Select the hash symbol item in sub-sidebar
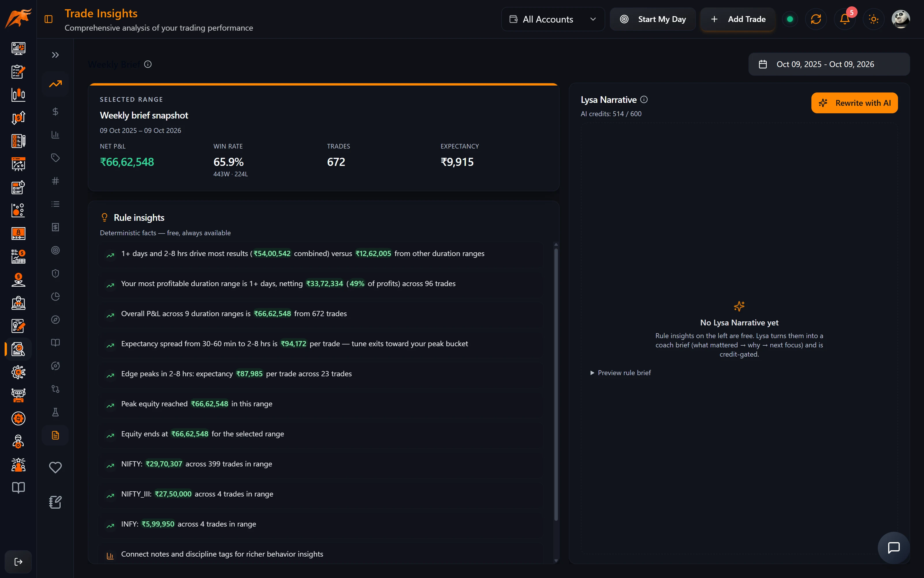924x578 pixels. [x=55, y=181]
